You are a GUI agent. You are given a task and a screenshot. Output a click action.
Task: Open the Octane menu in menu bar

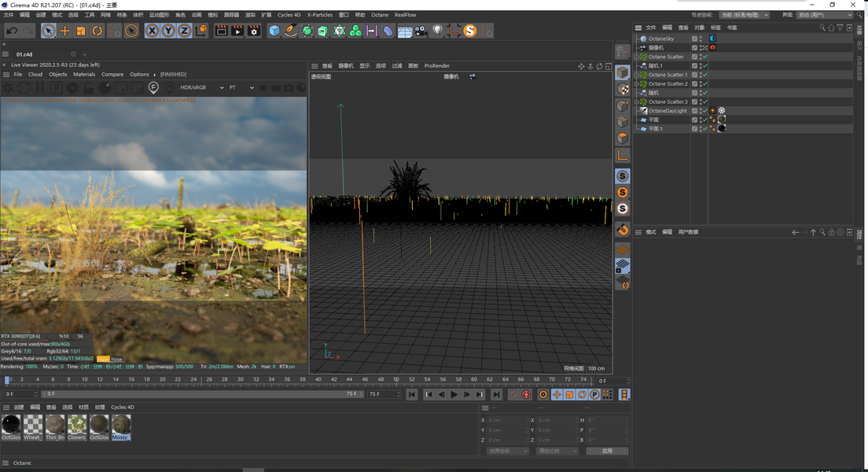380,15
